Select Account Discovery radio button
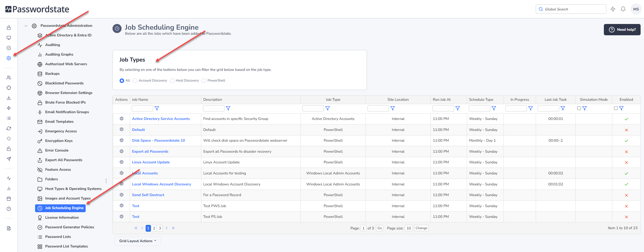The width and height of the screenshot is (644, 252). coord(135,81)
